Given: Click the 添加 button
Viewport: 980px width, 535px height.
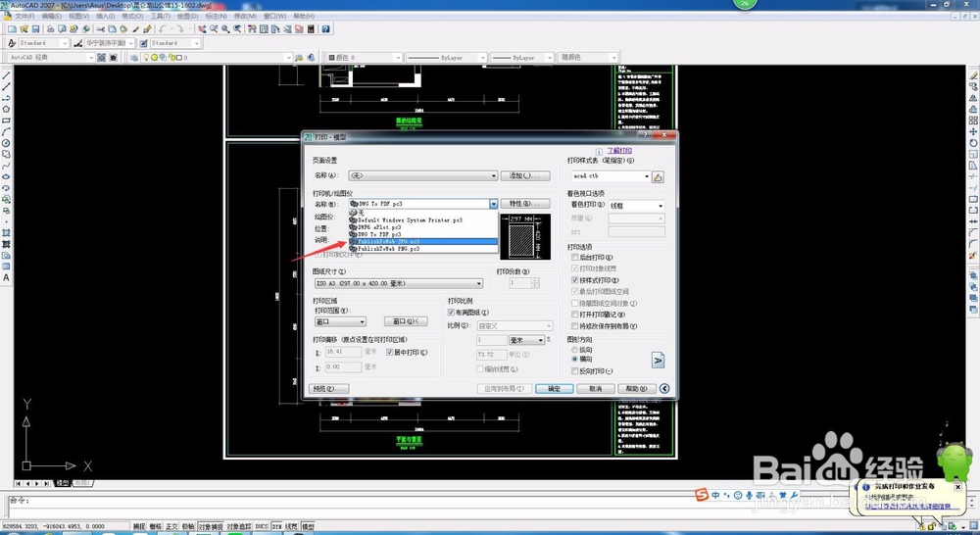Looking at the screenshot, I should (525, 176).
